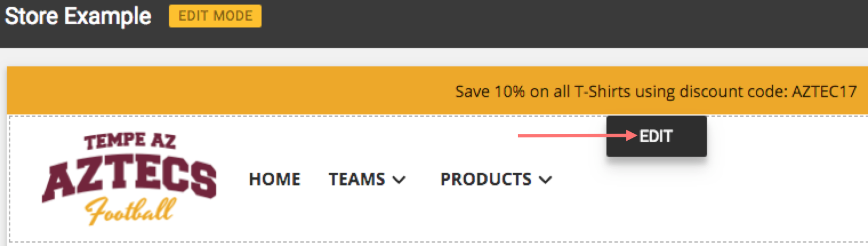This screenshot has height=246, width=868.
Task: Click the yellow EDIT MODE badge
Action: tap(215, 16)
